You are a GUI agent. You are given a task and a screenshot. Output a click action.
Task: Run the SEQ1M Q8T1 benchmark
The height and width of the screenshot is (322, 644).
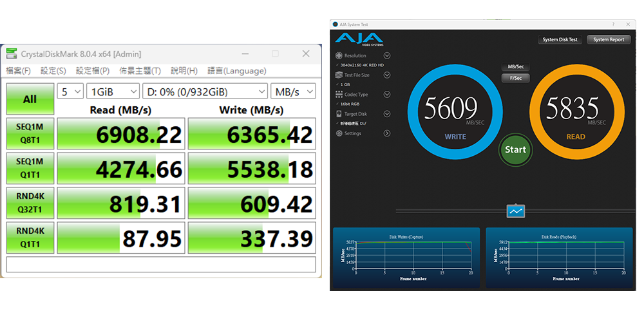click(x=30, y=133)
